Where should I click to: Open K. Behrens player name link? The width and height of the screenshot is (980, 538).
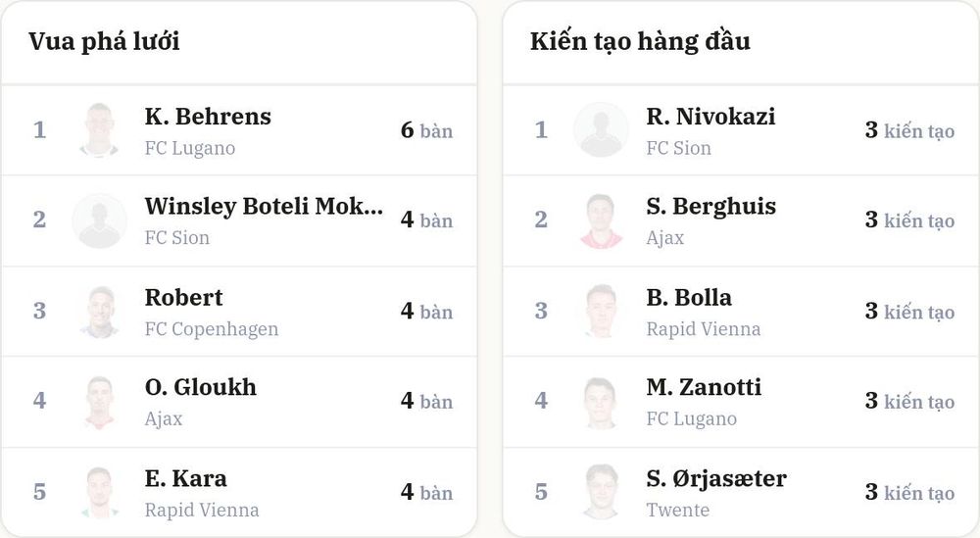click(x=208, y=117)
